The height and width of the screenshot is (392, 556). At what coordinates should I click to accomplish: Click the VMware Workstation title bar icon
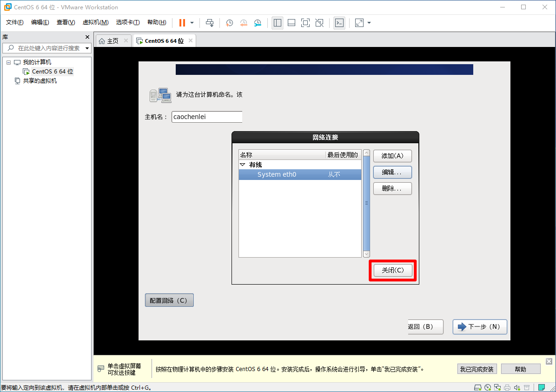pos(7,7)
